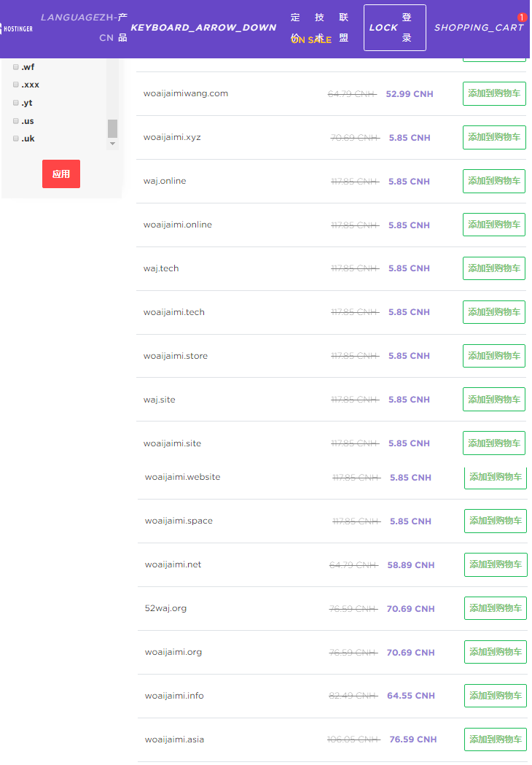Viewport: 532px width, 765px height.
Task: Click the red cart notification badge
Action: coord(522,17)
